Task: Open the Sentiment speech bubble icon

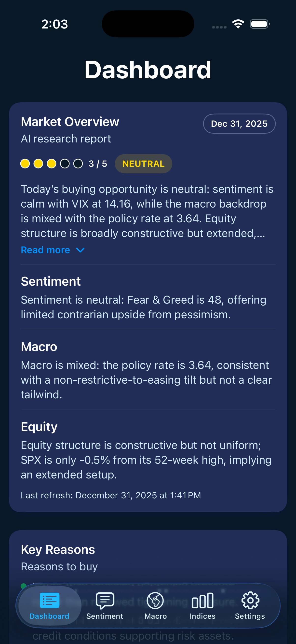Action: click(x=105, y=600)
